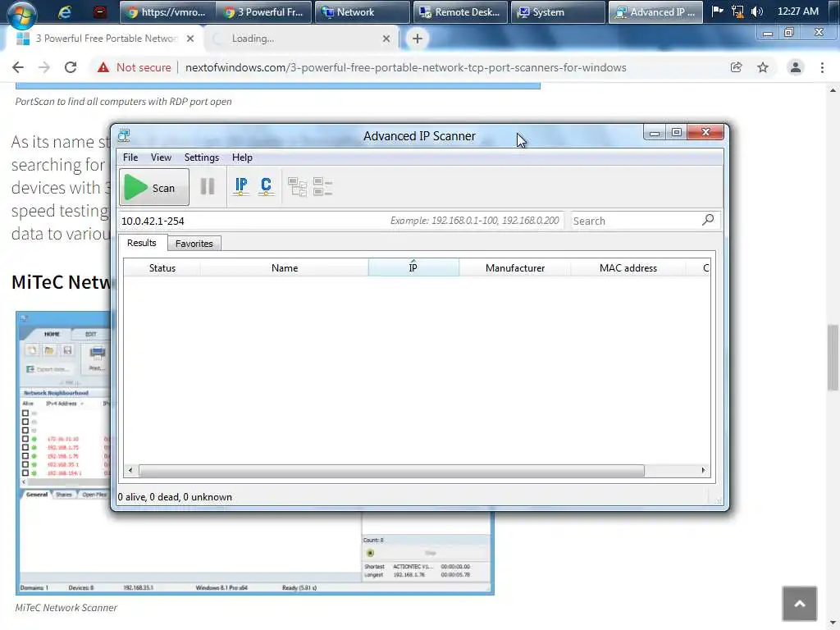Click the Advanced IP Scanner title bar icon
The image size is (840, 630).
[125, 135]
